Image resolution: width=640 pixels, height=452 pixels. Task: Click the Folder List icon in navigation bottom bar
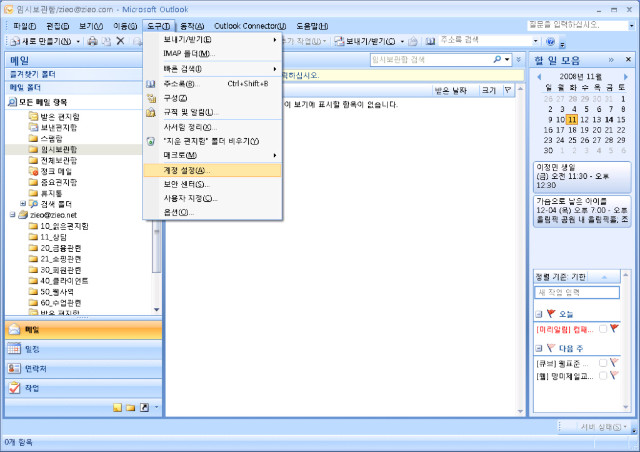tap(131, 407)
